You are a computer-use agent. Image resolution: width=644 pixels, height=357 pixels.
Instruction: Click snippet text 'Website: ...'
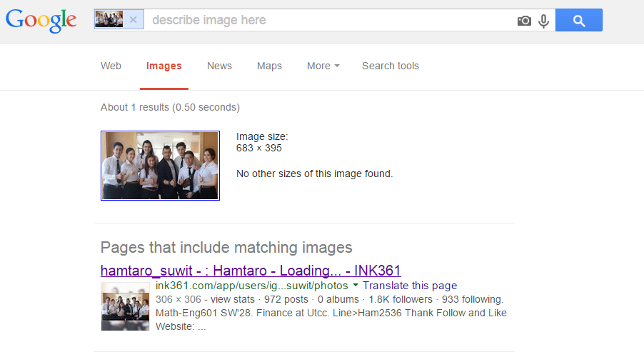(181, 326)
